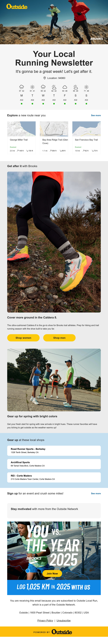Click the Shop men button
This screenshot has height=644, width=108.
click(x=59, y=338)
